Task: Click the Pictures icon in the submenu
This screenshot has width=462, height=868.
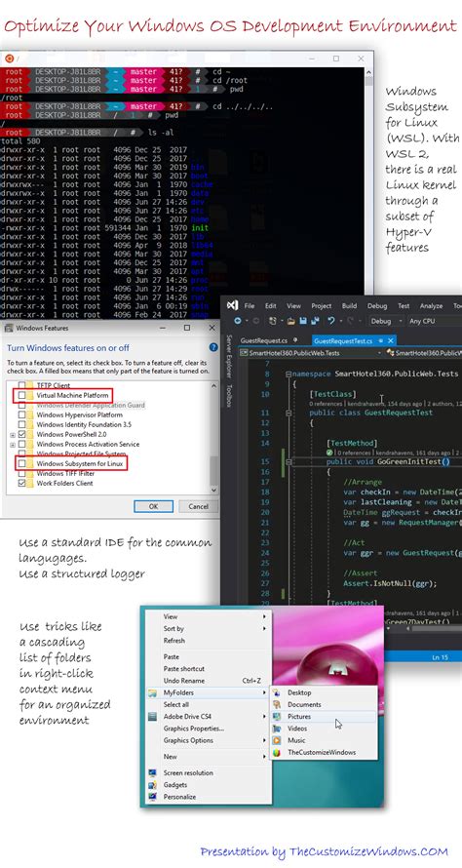Action: click(277, 716)
